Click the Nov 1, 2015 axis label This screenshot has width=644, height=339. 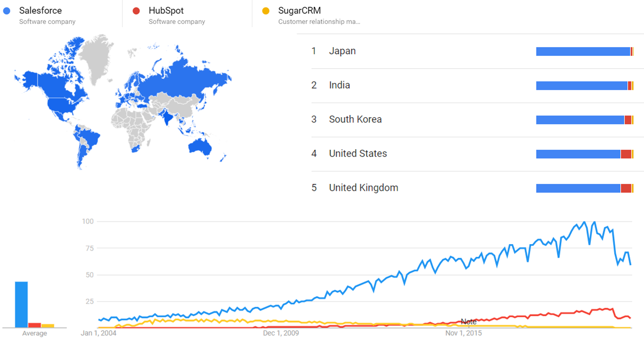pos(463,333)
